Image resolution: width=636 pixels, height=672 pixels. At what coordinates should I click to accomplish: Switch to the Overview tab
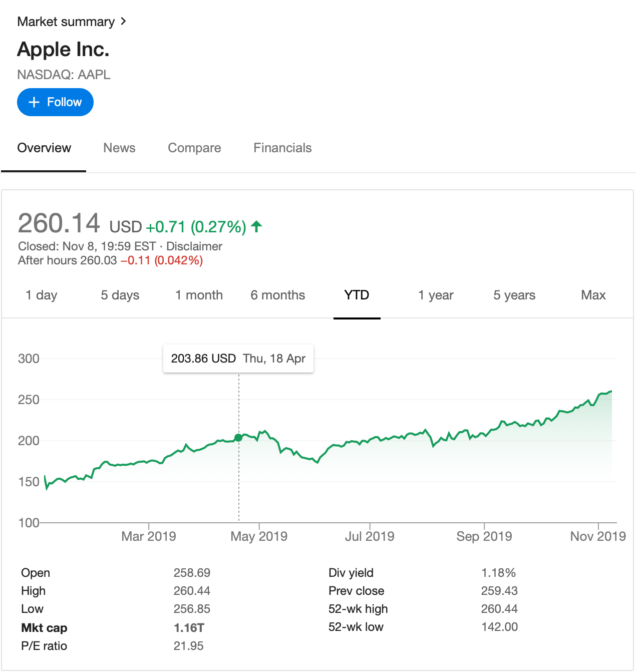[x=44, y=148]
